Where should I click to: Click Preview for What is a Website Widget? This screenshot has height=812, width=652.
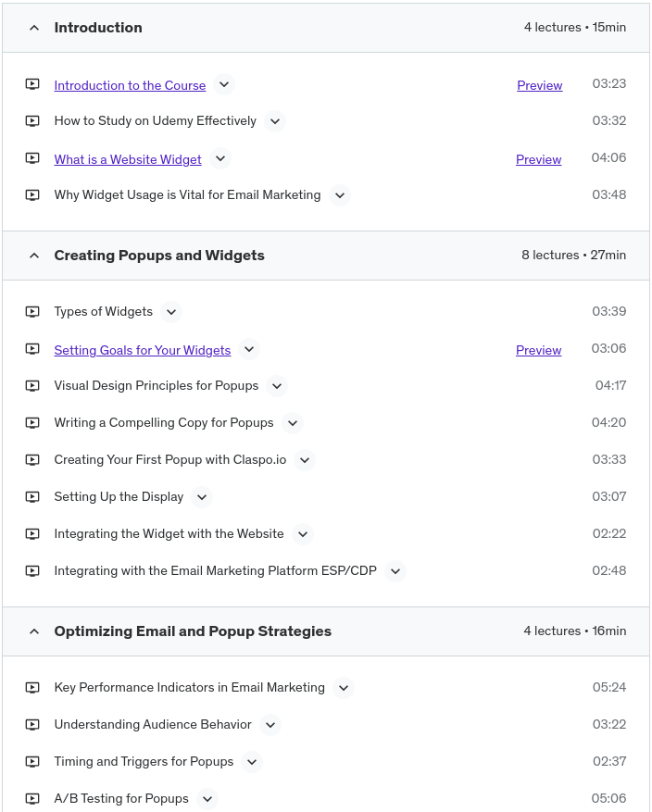(539, 159)
